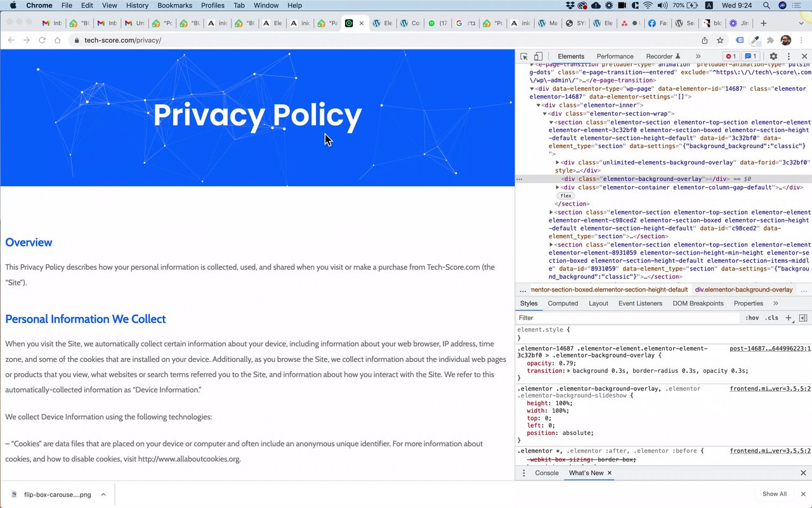Open the Chrome profile avatar
The height and width of the screenshot is (508, 812).
[x=785, y=40]
